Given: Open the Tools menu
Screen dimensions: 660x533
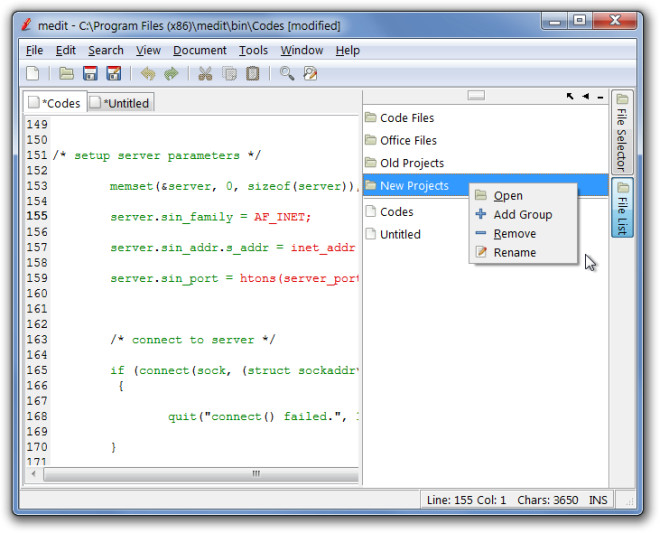Looking at the screenshot, I should 253,51.
